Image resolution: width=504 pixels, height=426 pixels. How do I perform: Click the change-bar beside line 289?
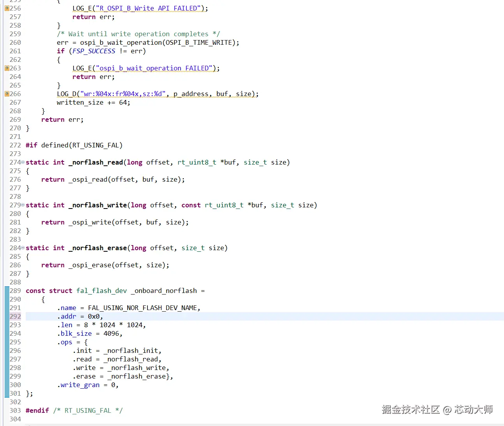coord(7,291)
